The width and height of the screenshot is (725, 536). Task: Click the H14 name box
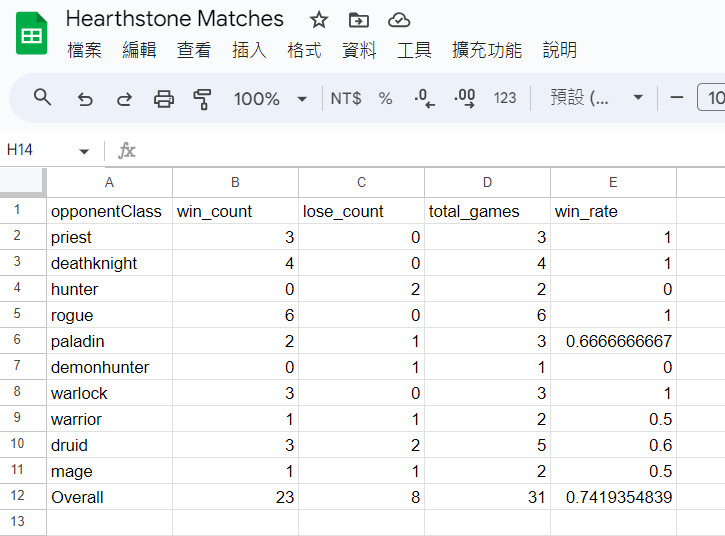[37, 150]
